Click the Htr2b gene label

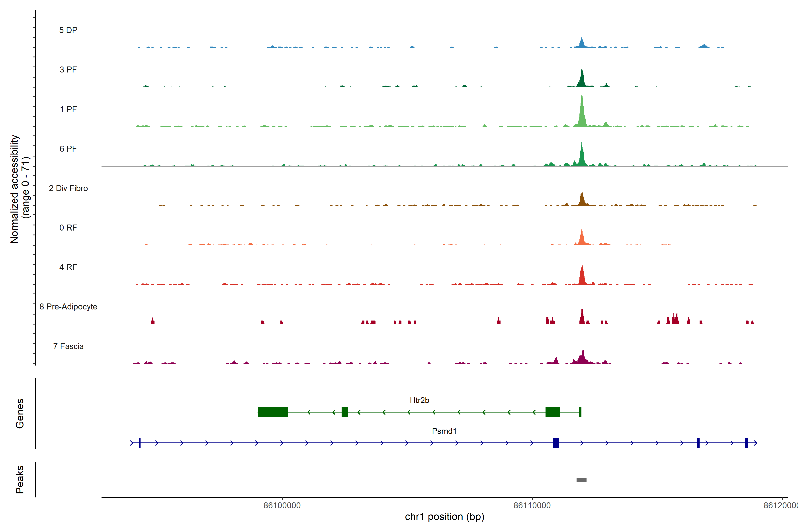[419, 400]
